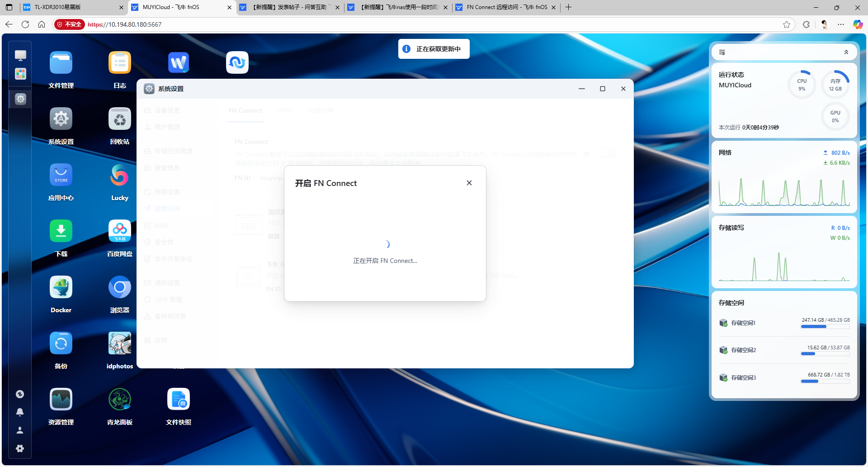This screenshot has height=467, width=868.
Task: Go to the browser home page
Action: (x=42, y=24)
